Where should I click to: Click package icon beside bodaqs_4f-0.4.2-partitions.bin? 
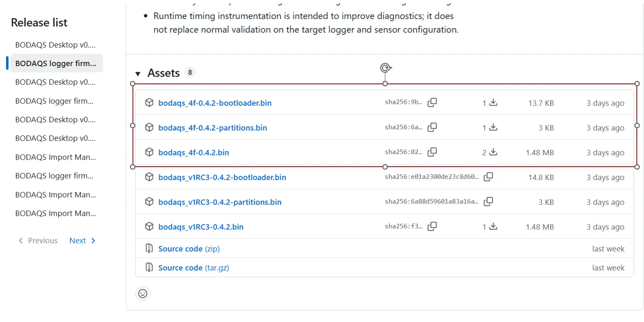[x=149, y=127]
